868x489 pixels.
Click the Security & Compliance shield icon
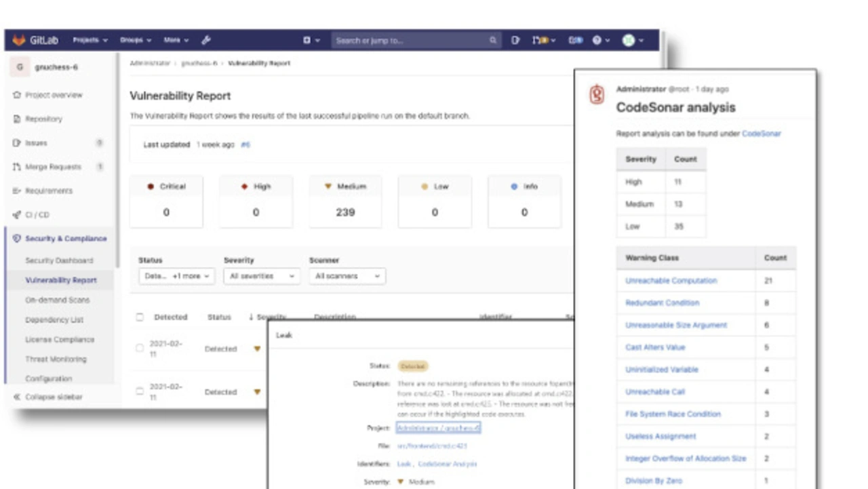[x=17, y=239]
